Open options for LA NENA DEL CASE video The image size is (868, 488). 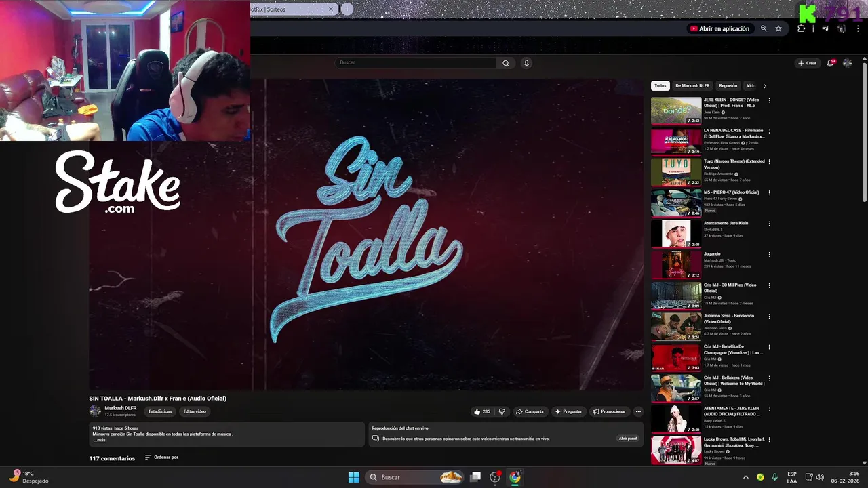pos(769,131)
